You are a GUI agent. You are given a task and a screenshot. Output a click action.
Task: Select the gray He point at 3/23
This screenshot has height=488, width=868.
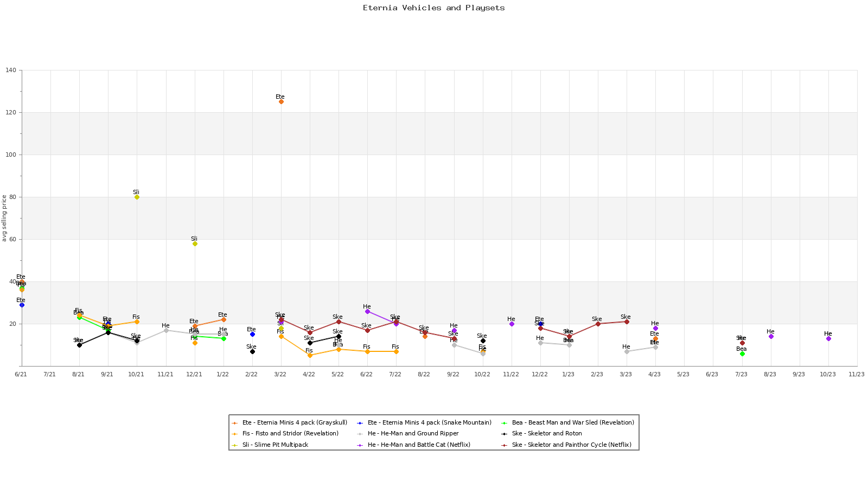627,351
